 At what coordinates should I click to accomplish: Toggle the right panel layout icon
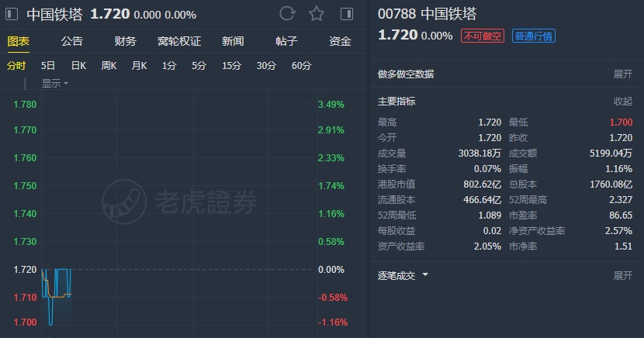346,13
